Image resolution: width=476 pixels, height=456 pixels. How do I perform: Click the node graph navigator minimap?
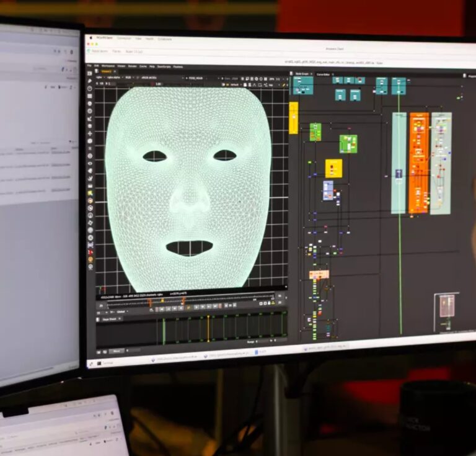(x=447, y=311)
